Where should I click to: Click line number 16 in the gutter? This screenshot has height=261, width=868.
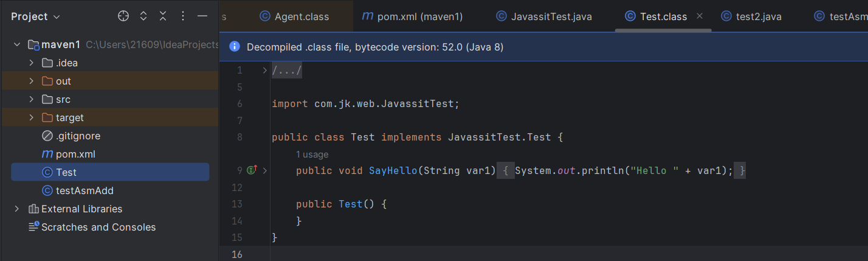tap(237, 254)
